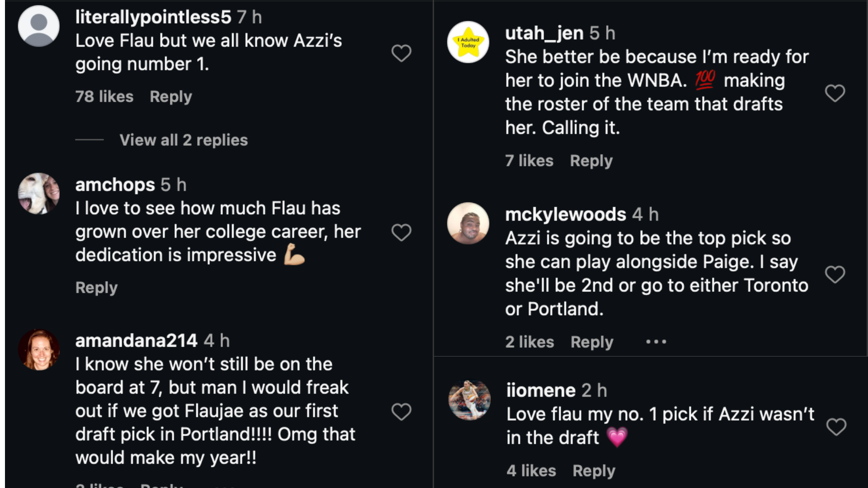
Task: Like iiomene's comment with the heart icon
Action: point(836,427)
